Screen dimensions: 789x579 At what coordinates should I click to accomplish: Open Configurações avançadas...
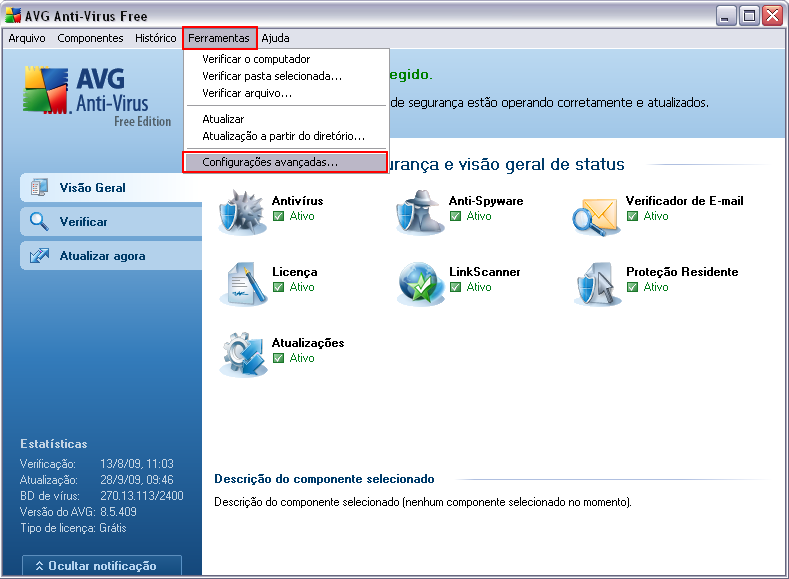tap(285, 162)
